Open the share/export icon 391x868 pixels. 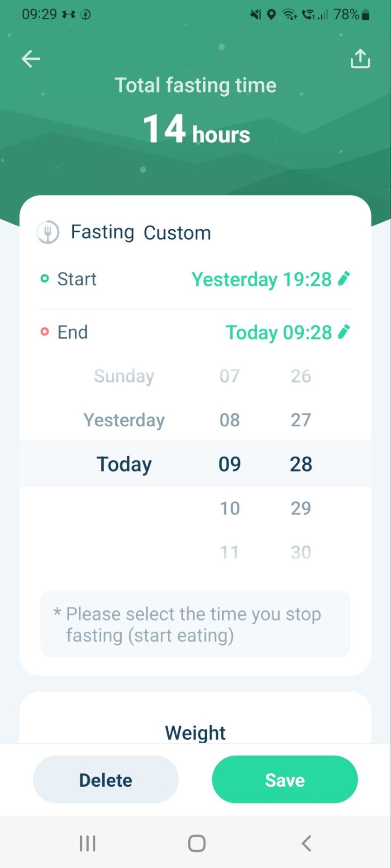360,59
